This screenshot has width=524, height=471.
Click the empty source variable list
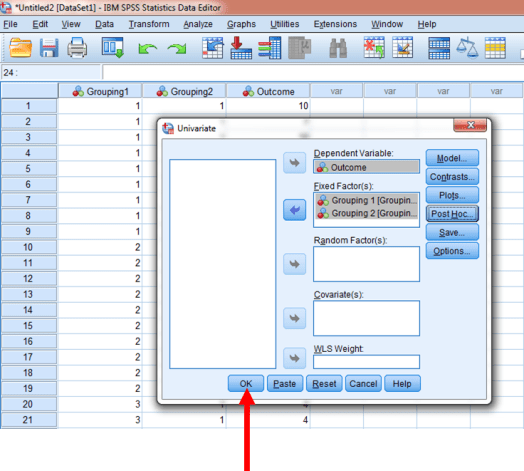tap(223, 264)
